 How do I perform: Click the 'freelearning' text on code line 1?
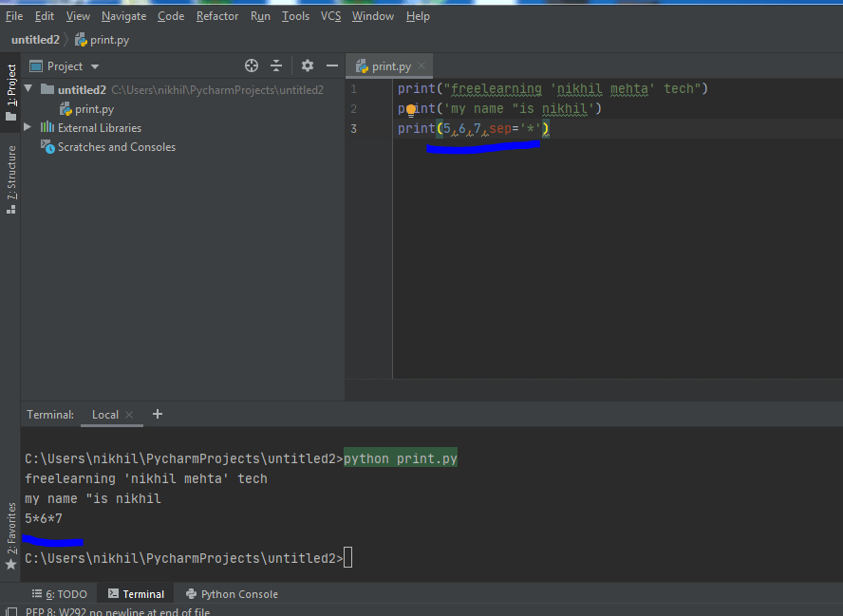[496, 88]
